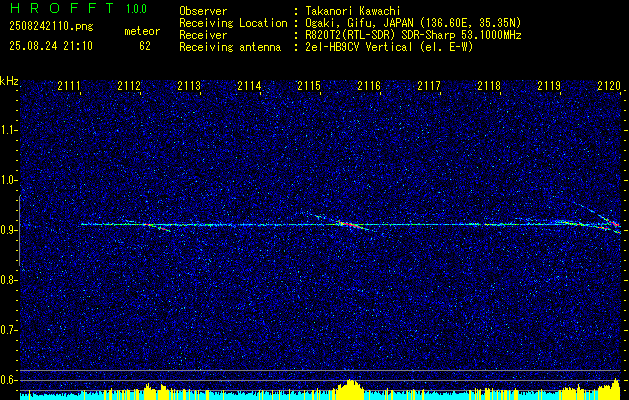Viewport: 629px width, 400px height.
Task: Click the 2116 time axis marker
Action: (369, 85)
